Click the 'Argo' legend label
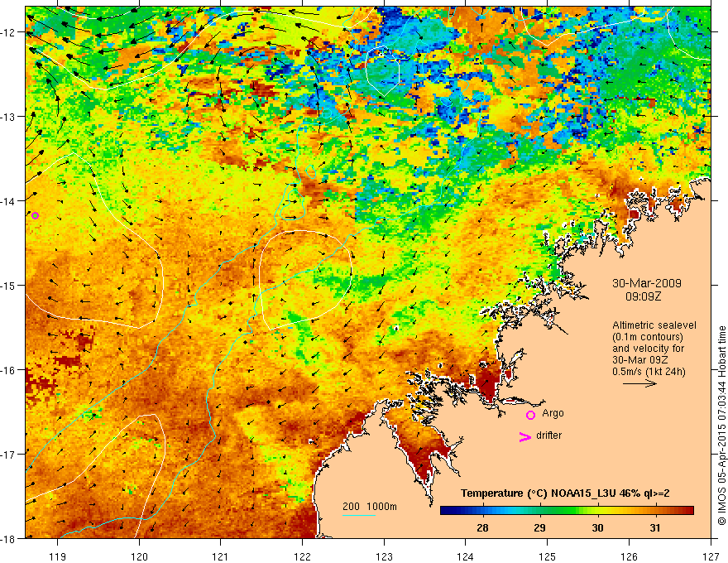The height and width of the screenshot is (563, 728). pyautogui.click(x=553, y=413)
